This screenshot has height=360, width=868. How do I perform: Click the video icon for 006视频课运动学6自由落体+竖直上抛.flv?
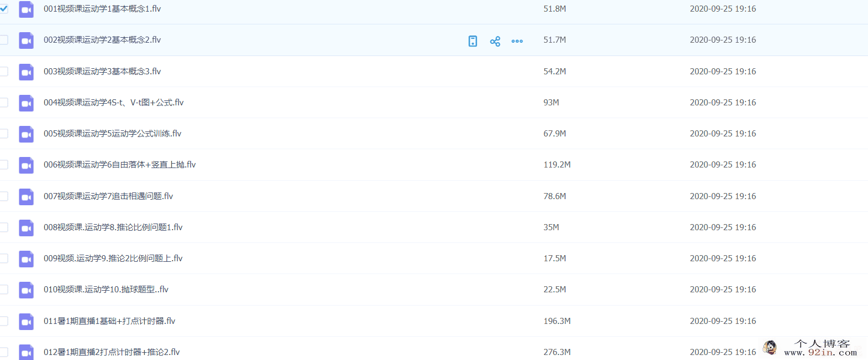click(26, 165)
